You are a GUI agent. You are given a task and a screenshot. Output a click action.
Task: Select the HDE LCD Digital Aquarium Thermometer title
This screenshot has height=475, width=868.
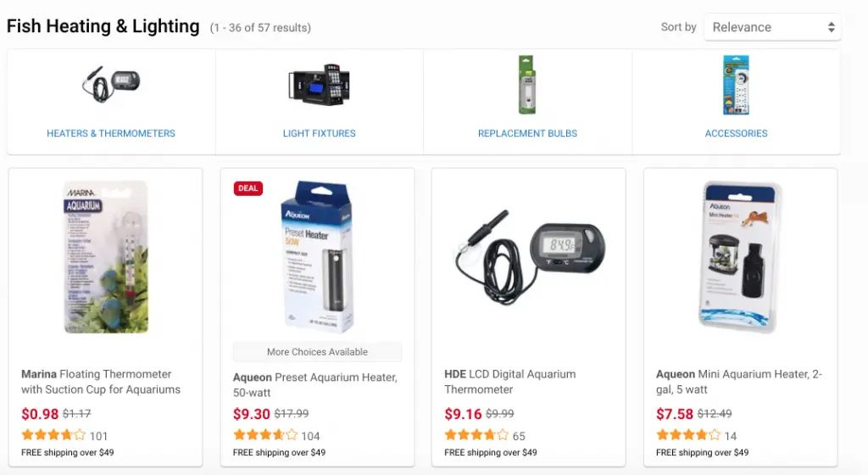(510, 382)
